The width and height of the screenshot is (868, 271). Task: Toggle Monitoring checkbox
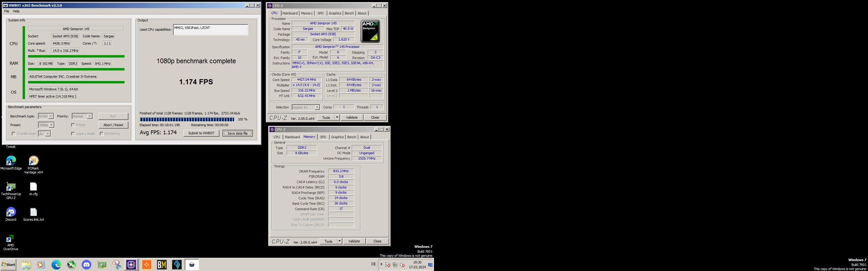(x=102, y=134)
